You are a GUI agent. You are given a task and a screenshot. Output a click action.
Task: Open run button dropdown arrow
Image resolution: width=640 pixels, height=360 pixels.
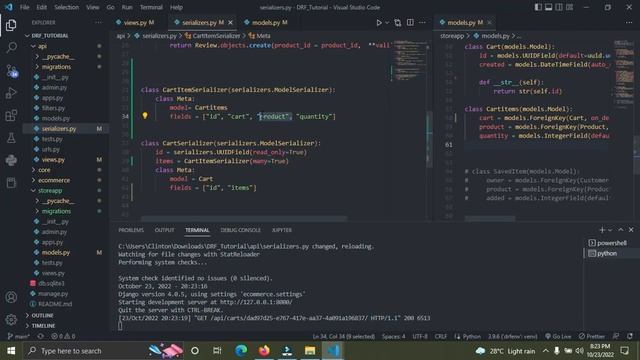point(387,22)
